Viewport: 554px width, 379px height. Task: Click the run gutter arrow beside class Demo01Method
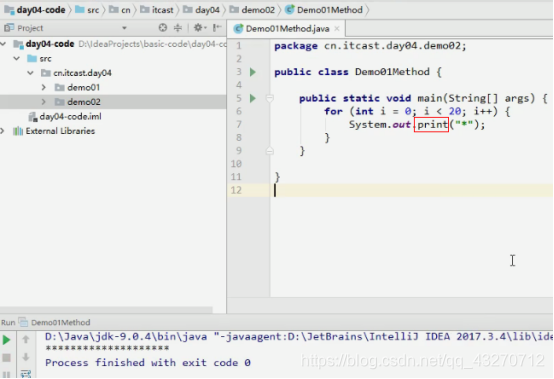point(253,72)
